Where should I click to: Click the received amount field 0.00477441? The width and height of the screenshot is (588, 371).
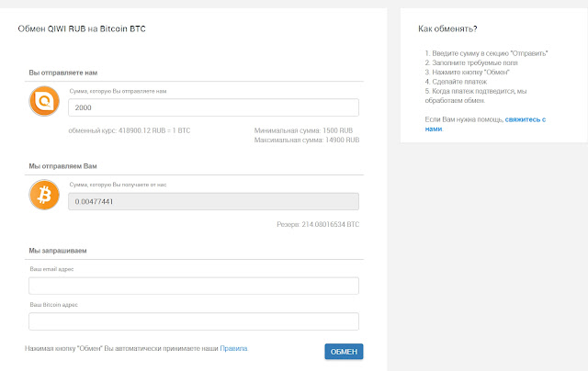(x=213, y=201)
